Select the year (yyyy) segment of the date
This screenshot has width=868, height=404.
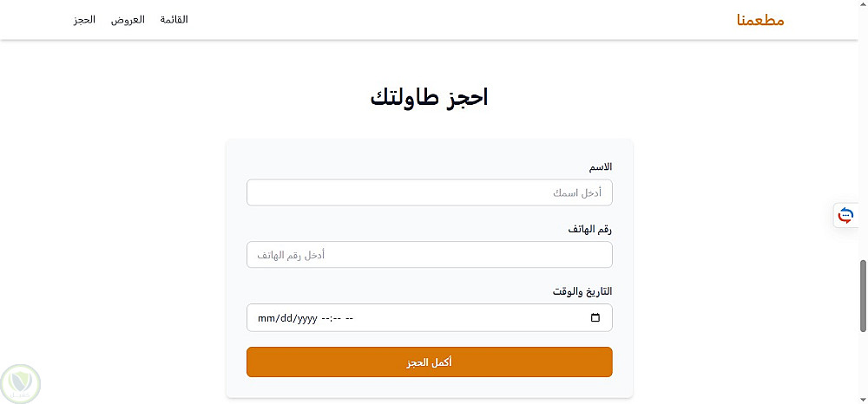pos(306,318)
